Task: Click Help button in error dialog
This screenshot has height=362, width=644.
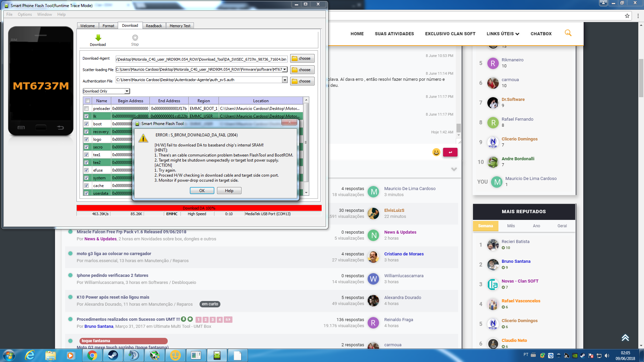Action: tap(229, 191)
